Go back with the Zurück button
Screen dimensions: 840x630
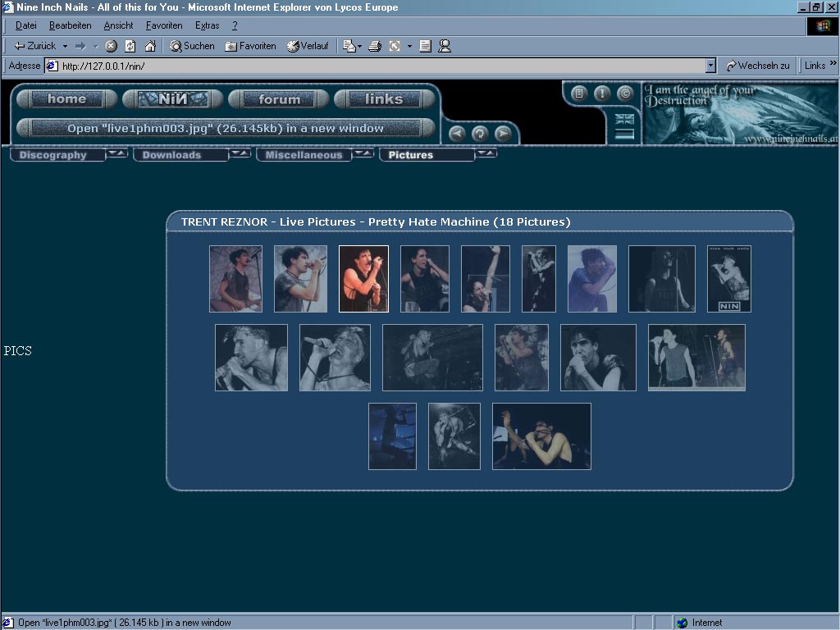pos(34,46)
